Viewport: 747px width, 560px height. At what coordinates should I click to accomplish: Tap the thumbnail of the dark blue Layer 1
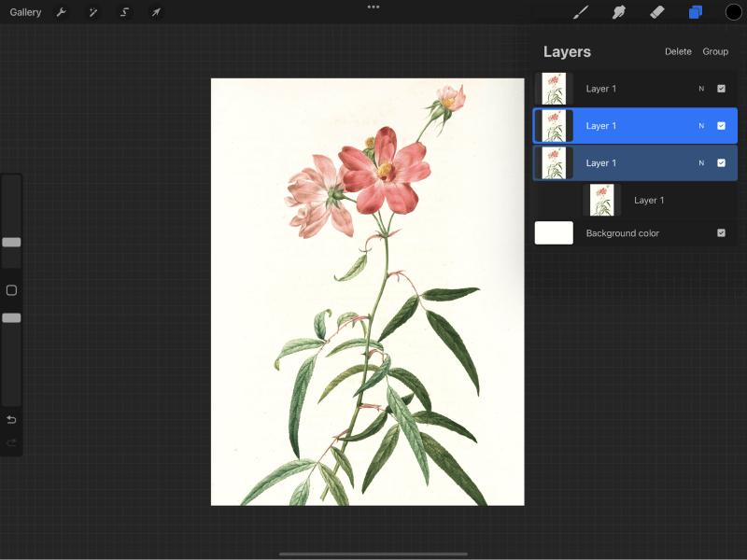tap(554, 162)
